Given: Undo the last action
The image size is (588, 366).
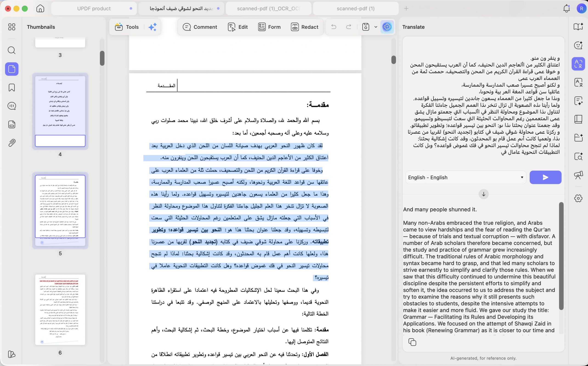Looking at the screenshot, I should click(x=334, y=27).
